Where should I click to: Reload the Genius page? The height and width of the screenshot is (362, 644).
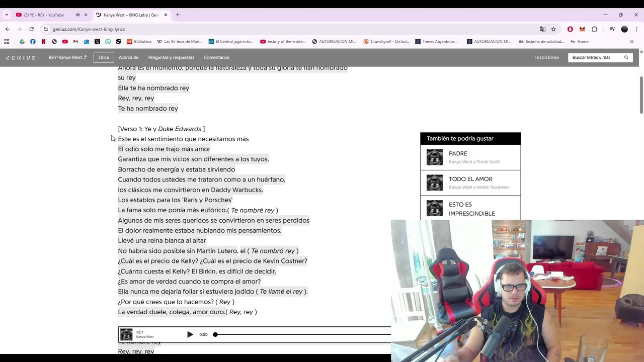(x=31, y=29)
